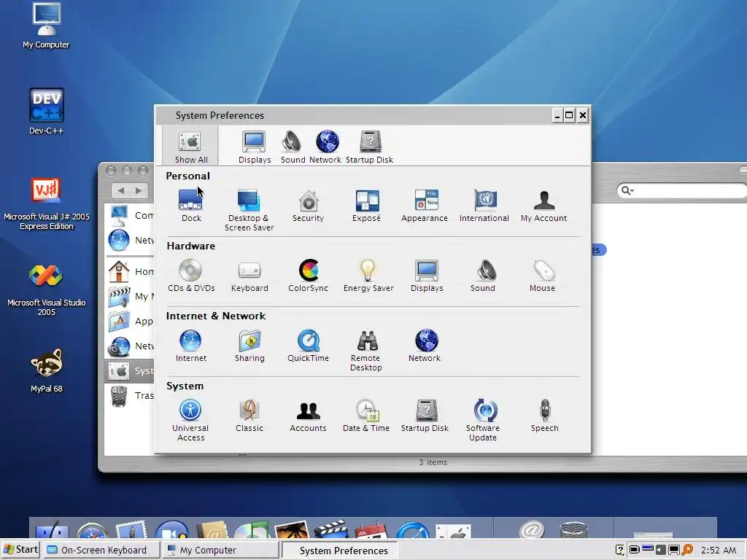Open the My Computer desktop icon
Viewport: 747px width, 560px height.
[46, 26]
